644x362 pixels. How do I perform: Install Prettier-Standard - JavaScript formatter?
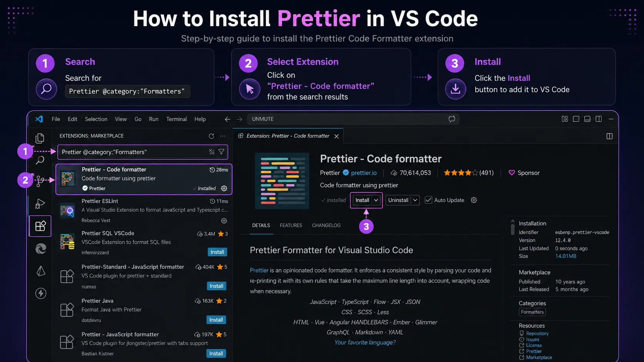coord(216,286)
